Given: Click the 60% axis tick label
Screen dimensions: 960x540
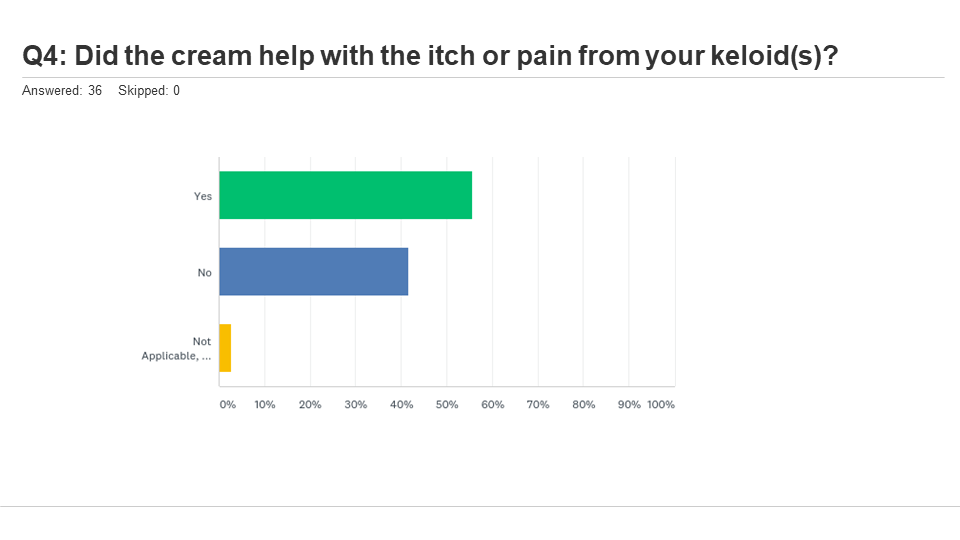Looking at the screenshot, I should [493, 405].
